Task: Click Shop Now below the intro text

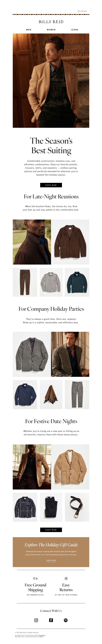Action: pyautogui.click(x=51, y=185)
